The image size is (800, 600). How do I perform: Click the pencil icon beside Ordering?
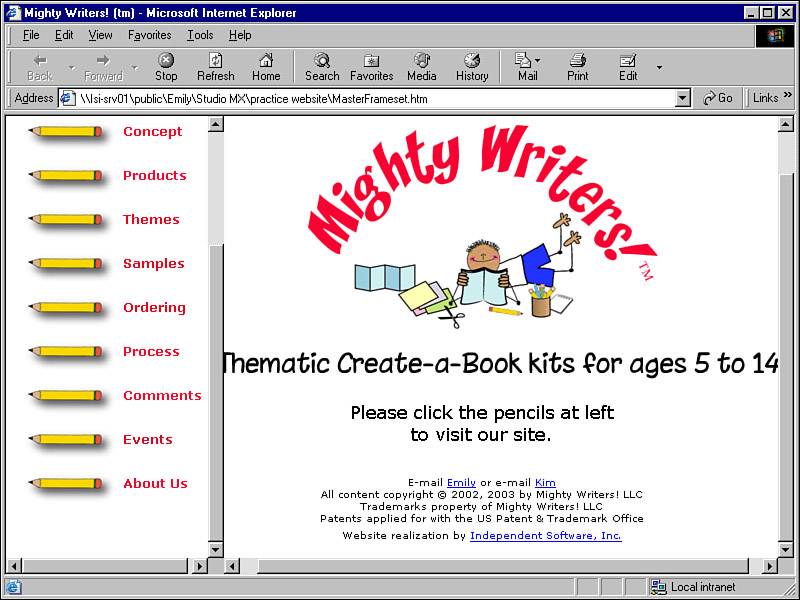click(x=65, y=308)
